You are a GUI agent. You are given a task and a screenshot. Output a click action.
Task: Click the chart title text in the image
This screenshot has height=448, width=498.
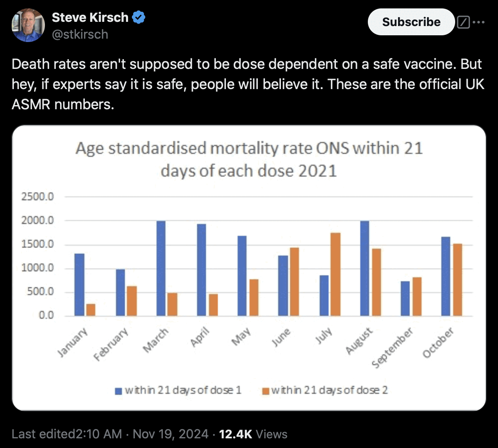(249, 160)
